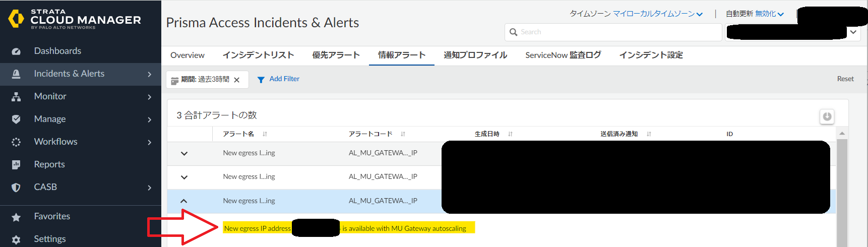
Task: Click the table scrollbar up arrow
Action: pyautogui.click(x=842, y=134)
